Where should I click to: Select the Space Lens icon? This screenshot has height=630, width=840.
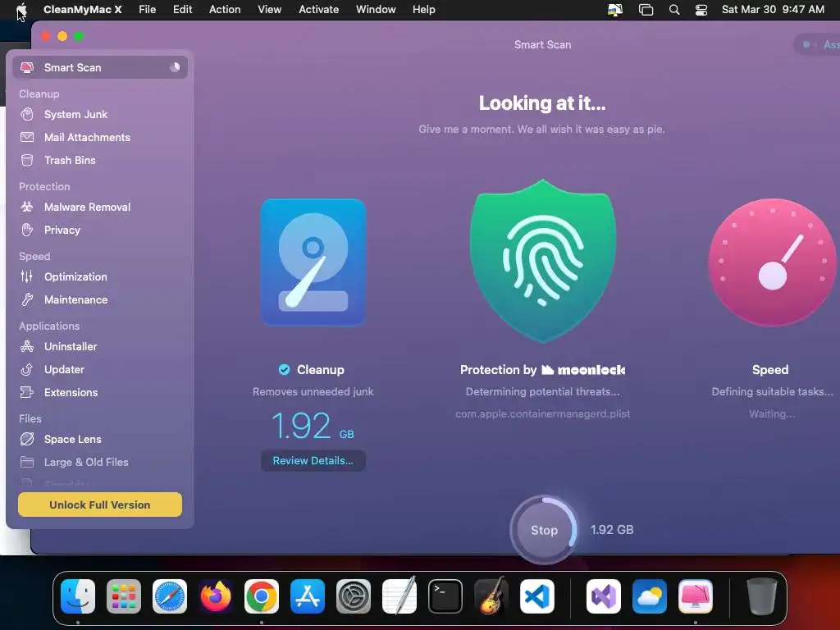[27, 439]
